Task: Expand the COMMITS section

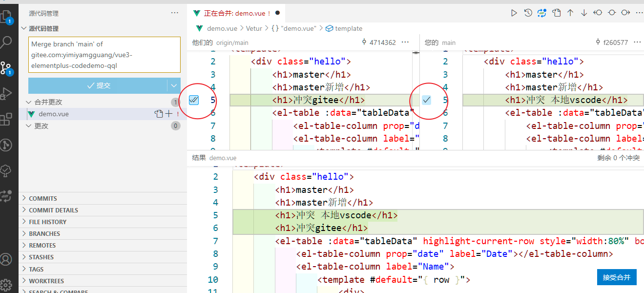Action: (x=103, y=198)
